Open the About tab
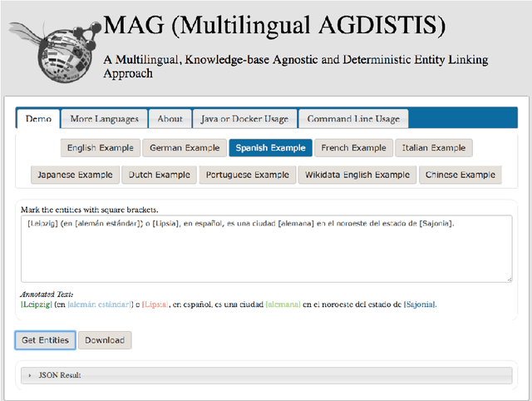532x401 pixels. click(x=170, y=119)
